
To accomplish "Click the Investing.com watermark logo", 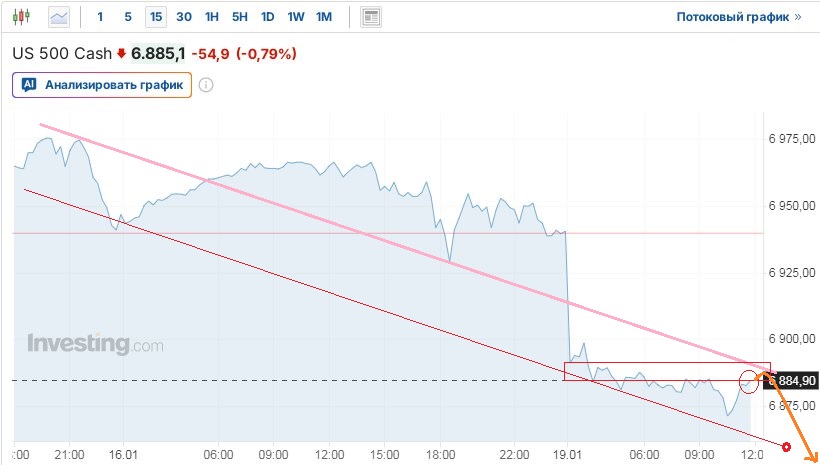I will point(95,345).
